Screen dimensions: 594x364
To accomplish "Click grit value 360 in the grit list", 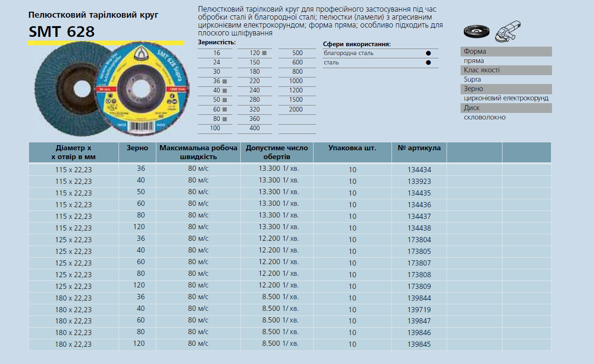I will pos(255,119).
